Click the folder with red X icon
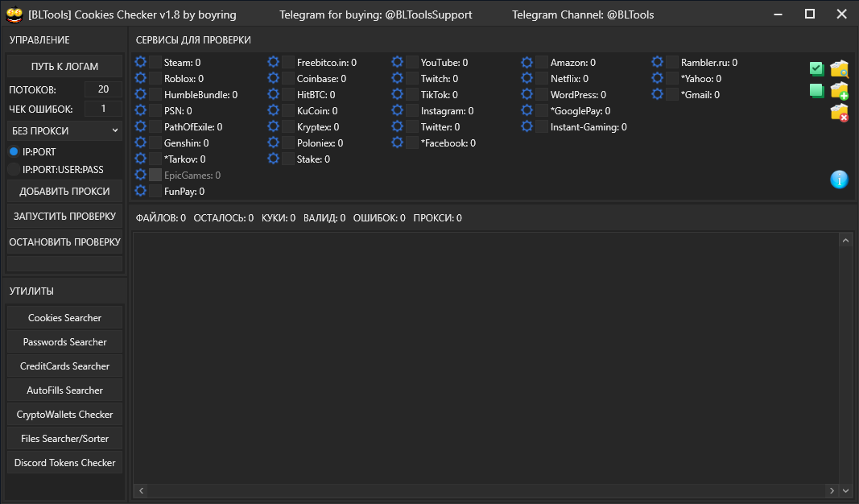Screen dimensions: 859x504 coord(839,113)
